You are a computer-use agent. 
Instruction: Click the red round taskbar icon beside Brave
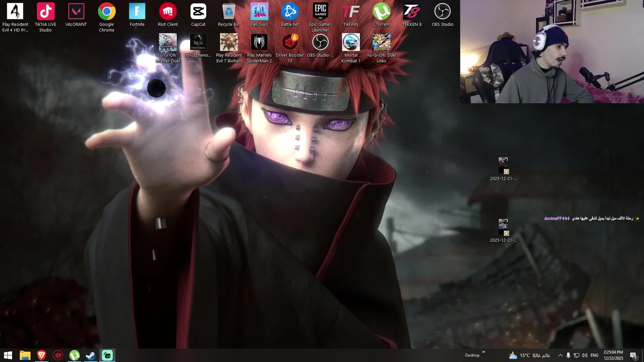(58, 355)
